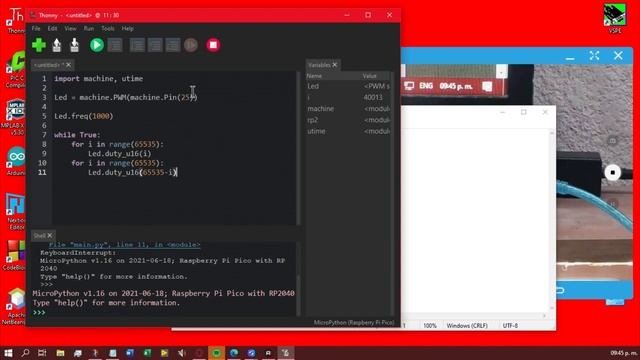Click 'UTF-8' encoding in Notepad status bar
Image resolution: width=640 pixels, height=360 pixels.
pyautogui.click(x=510, y=326)
